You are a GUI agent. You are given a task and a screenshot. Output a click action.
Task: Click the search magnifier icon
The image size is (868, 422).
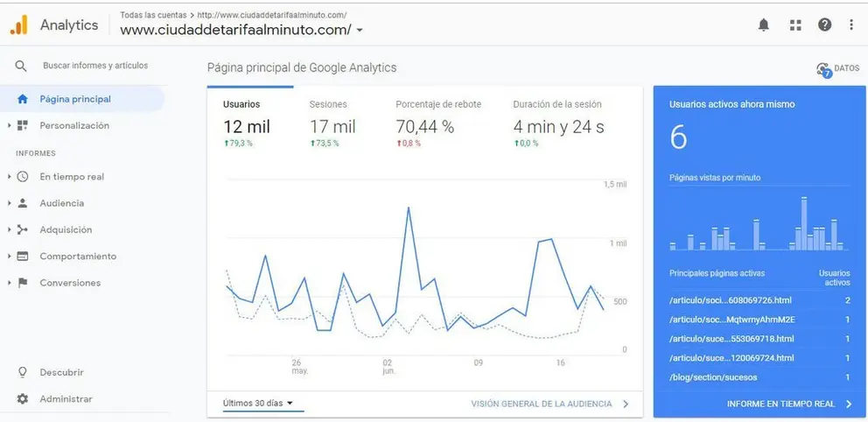[x=20, y=66]
